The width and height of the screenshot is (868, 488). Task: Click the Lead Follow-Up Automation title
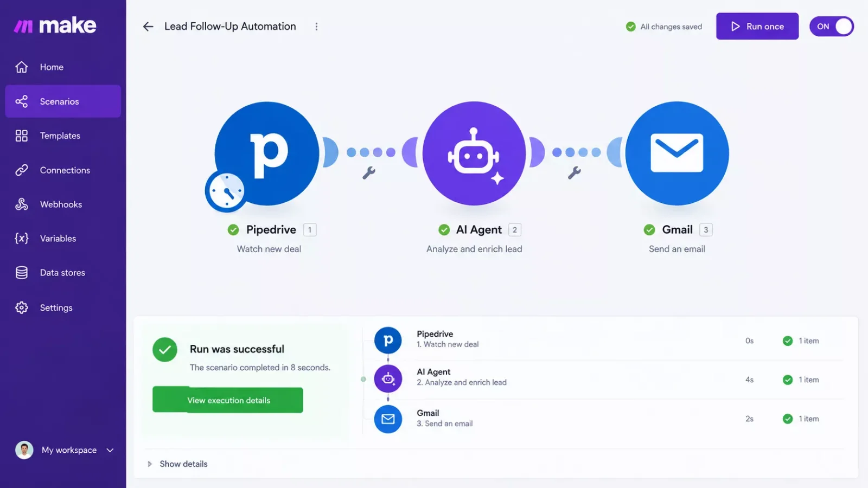[230, 27]
